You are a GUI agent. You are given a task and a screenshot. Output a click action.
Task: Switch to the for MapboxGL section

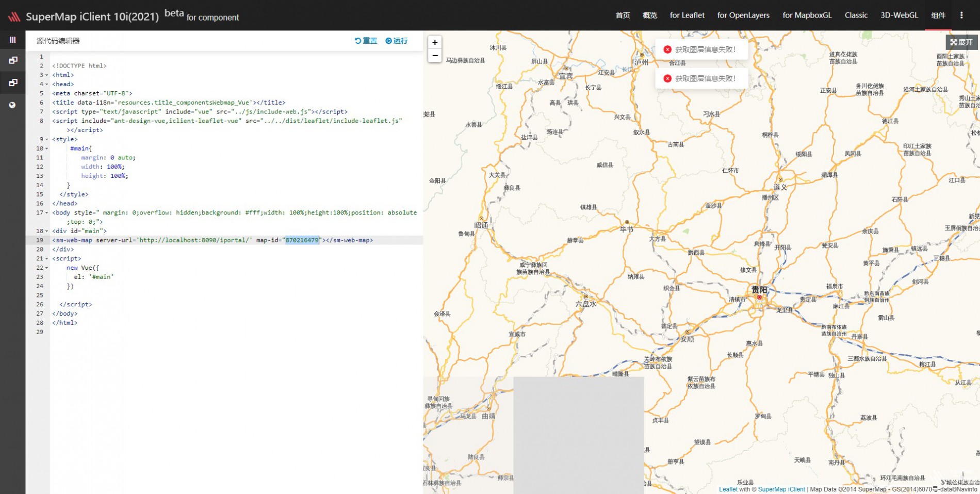pyautogui.click(x=807, y=15)
